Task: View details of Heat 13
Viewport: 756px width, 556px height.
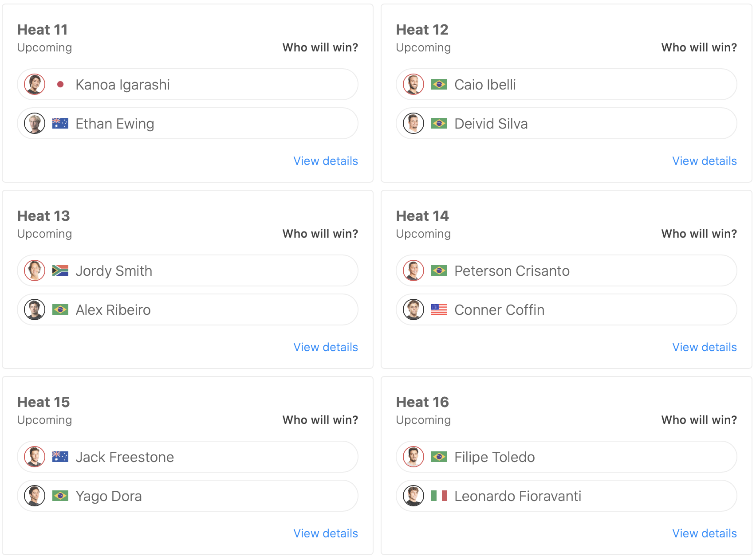Action: tap(325, 347)
